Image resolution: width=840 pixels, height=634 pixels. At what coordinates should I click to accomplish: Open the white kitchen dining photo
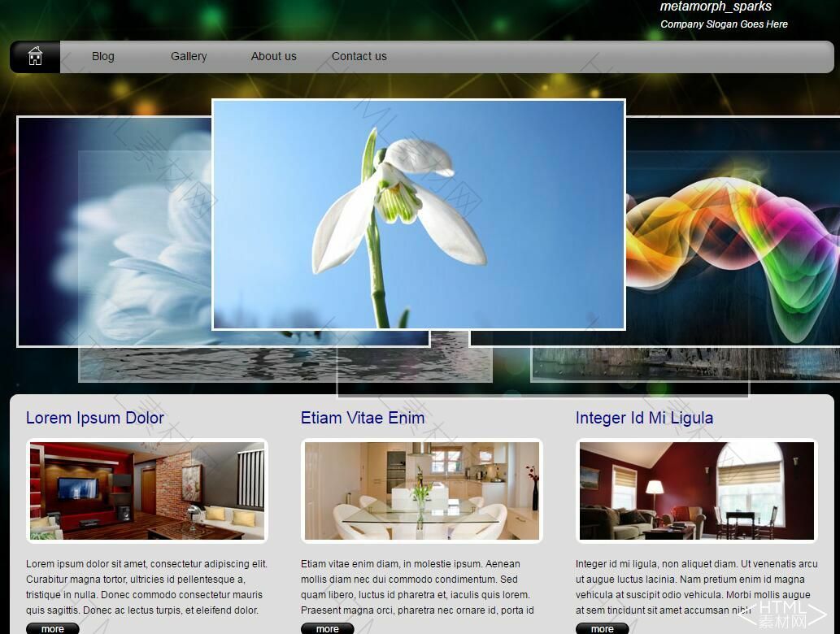click(x=421, y=491)
